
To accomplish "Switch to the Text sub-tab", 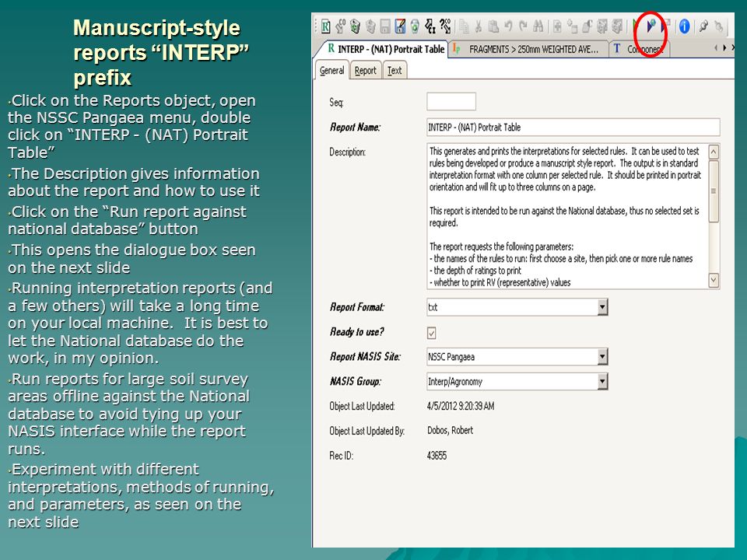I will tap(395, 71).
